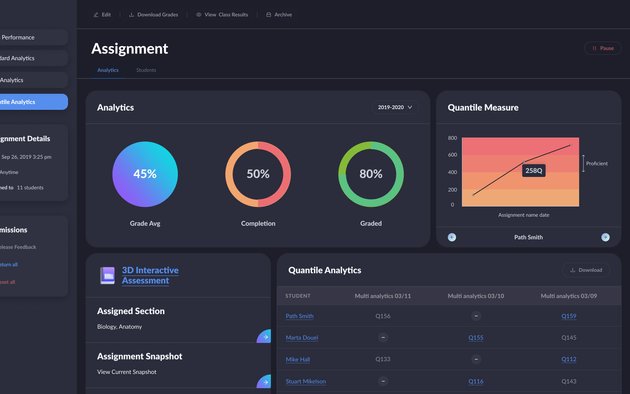Click the arrow icon in Assigned Section
630x394 pixels.
coord(264,337)
